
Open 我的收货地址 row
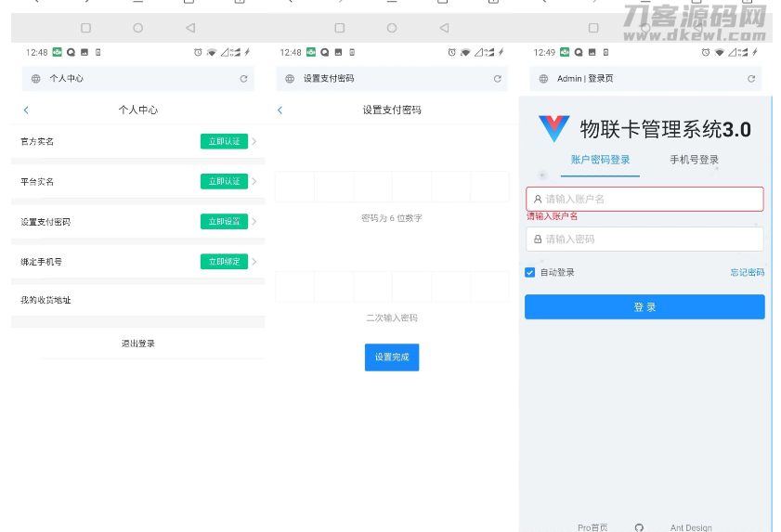tap(138, 300)
